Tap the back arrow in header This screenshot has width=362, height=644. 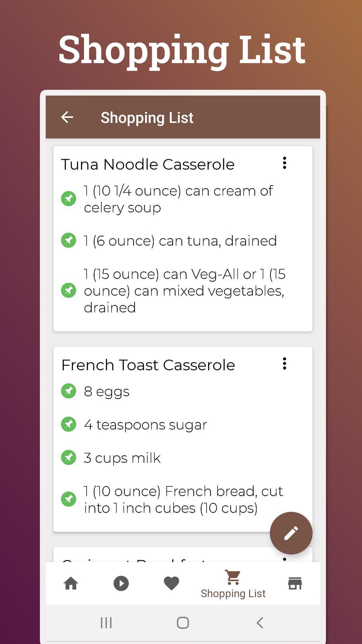(x=67, y=117)
